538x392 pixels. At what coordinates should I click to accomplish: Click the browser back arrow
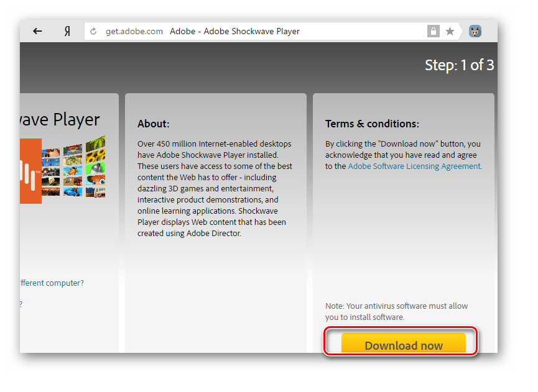(37, 31)
